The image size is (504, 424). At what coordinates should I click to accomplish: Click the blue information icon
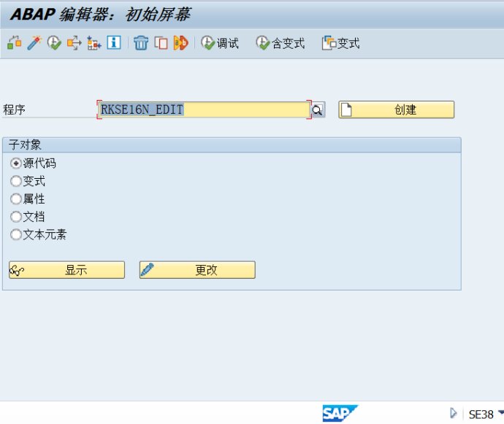coord(114,42)
